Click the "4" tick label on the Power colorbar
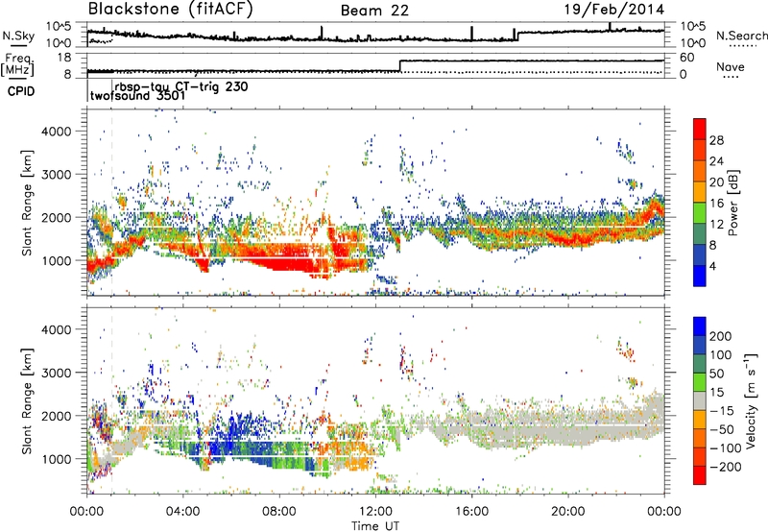This screenshot has width=768, height=532. point(712,267)
